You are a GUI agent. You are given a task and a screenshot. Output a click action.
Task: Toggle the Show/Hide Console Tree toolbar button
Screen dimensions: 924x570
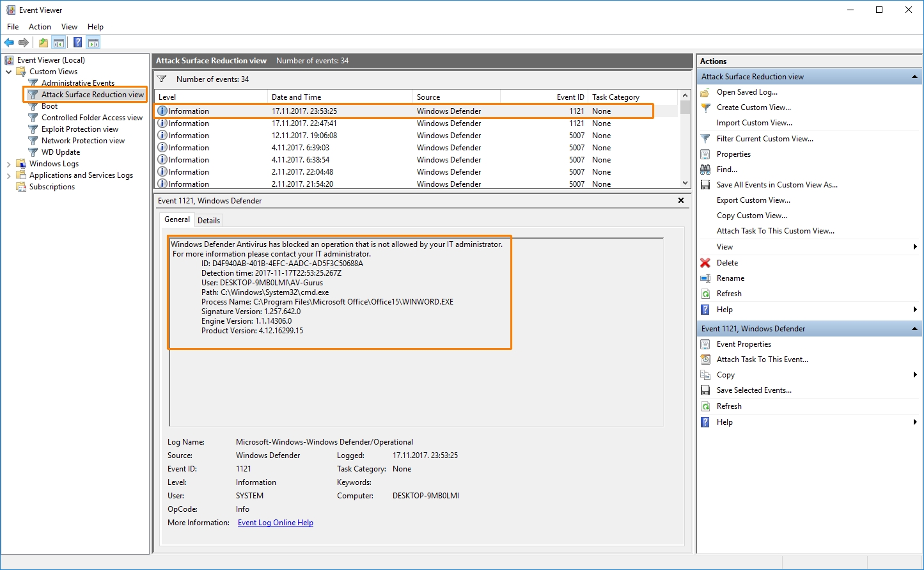[x=59, y=43]
